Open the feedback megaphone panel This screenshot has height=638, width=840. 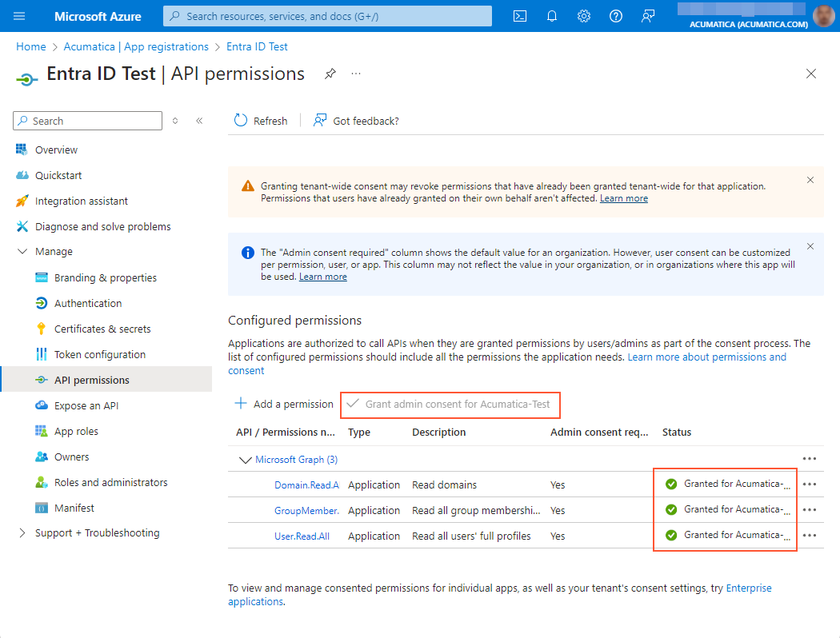[647, 15]
